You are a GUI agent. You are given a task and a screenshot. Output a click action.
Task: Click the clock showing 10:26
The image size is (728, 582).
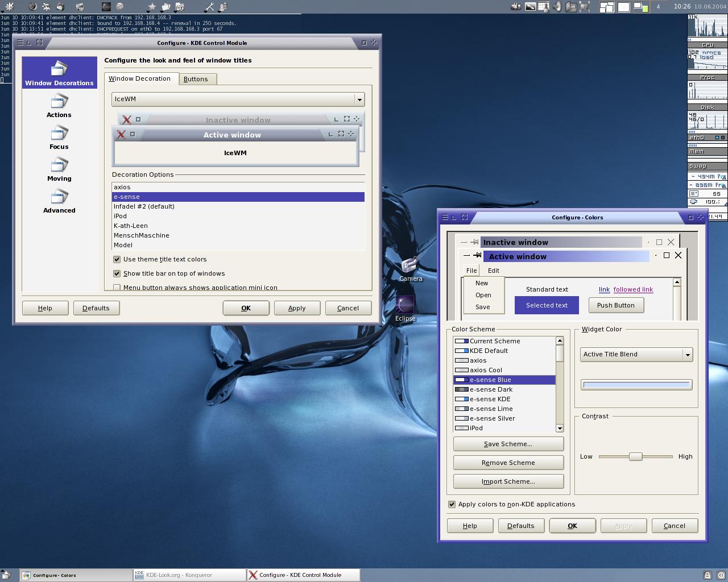pos(682,6)
